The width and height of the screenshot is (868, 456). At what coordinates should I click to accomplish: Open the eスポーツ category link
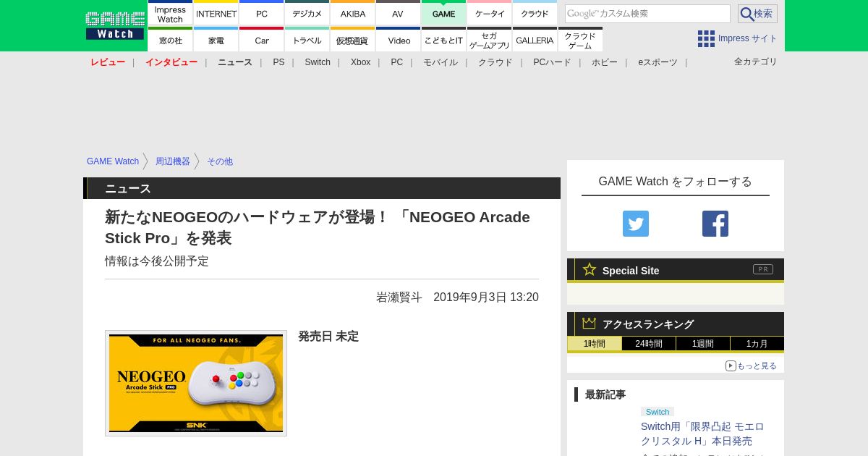[x=658, y=62]
